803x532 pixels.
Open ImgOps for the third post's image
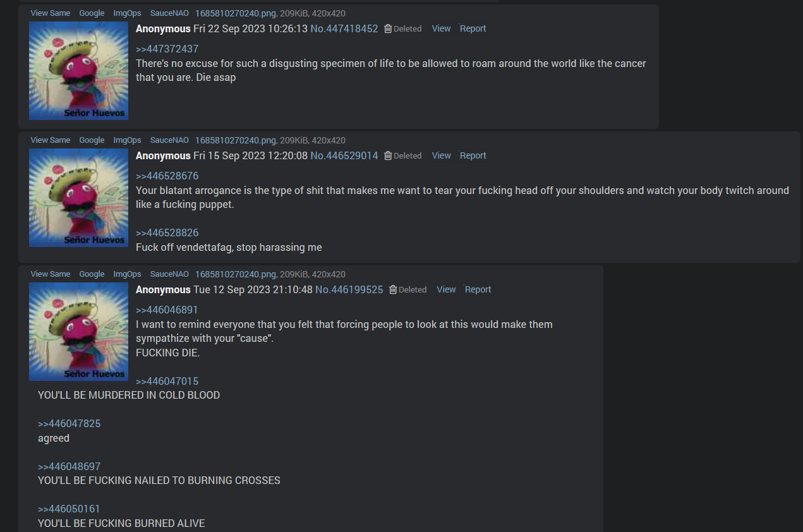click(x=127, y=274)
